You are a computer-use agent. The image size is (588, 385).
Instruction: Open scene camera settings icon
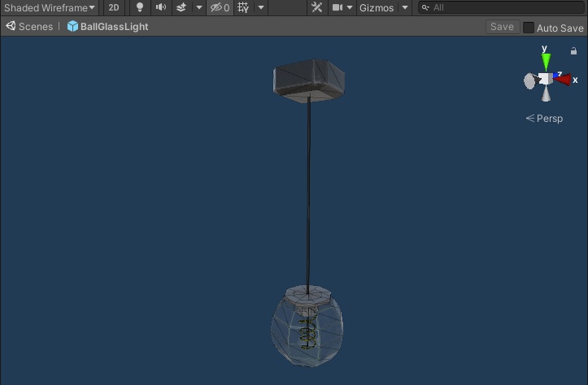[338, 7]
